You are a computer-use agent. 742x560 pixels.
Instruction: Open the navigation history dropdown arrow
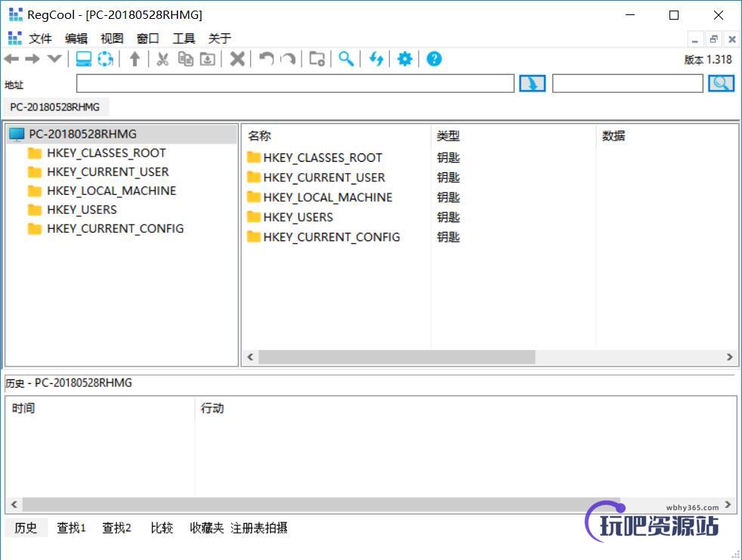tap(54, 59)
